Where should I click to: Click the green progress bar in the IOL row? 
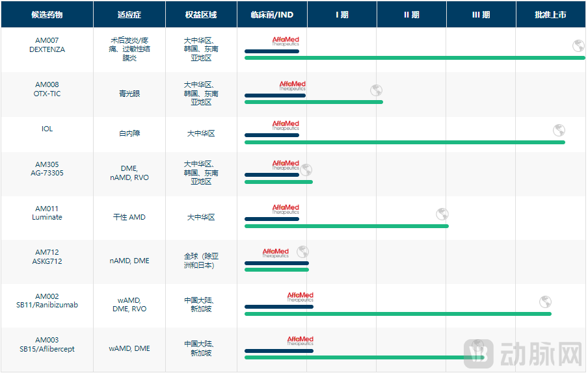[x=404, y=142]
